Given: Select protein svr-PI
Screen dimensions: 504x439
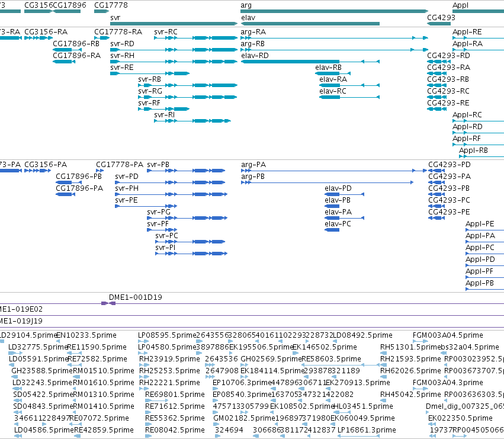Looking at the screenshot, I should click(191, 254).
